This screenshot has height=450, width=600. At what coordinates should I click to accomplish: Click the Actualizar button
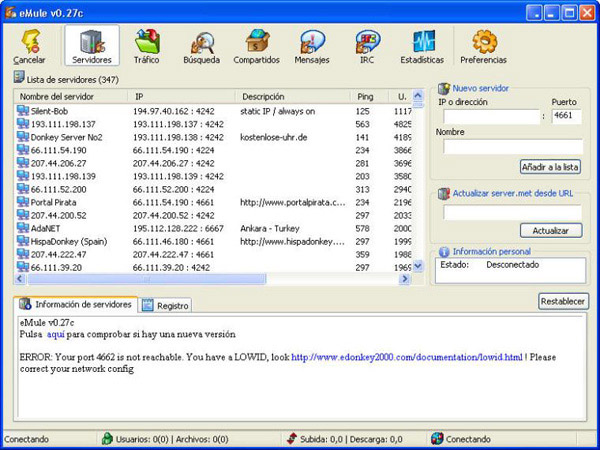551,231
